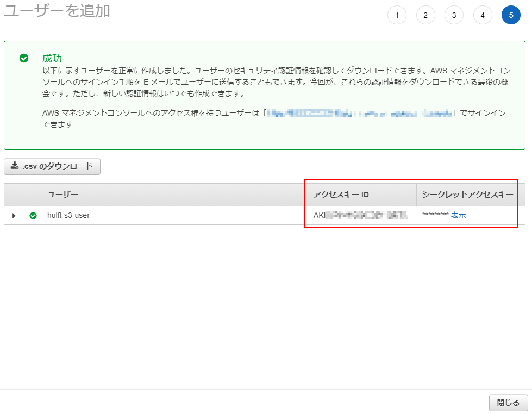Select step indicator 1 in the wizard
The height and width of the screenshot is (414, 532).
(x=397, y=15)
